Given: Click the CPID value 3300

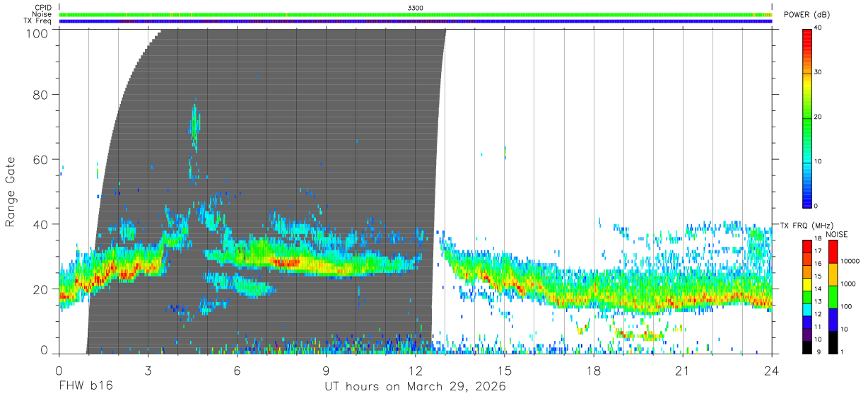Looking at the screenshot, I should tap(416, 8).
